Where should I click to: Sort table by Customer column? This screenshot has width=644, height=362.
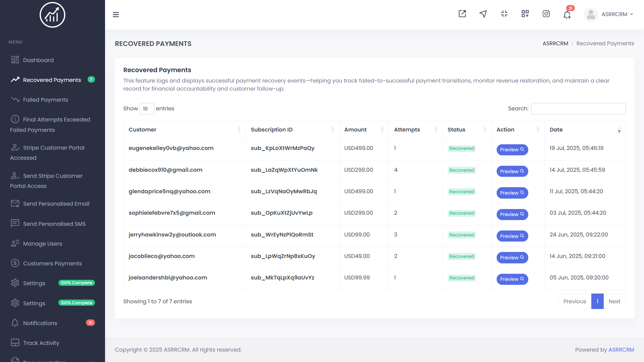point(184,130)
